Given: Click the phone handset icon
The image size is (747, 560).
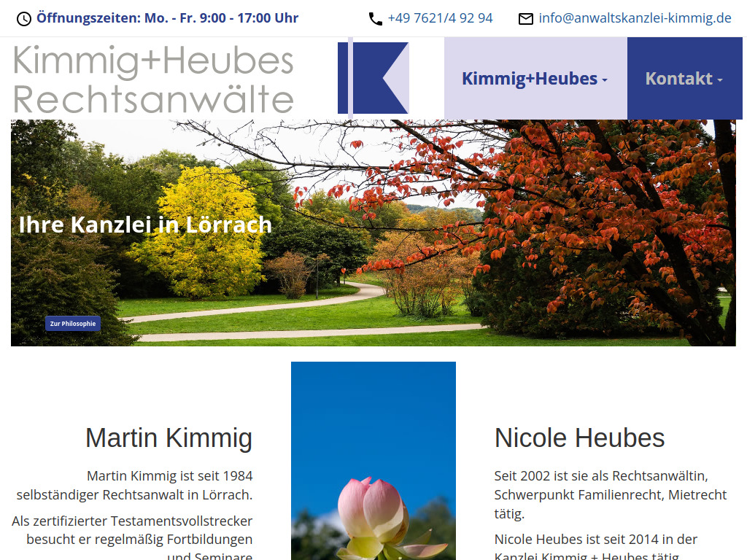Looking at the screenshot, I should click(376, 19).
